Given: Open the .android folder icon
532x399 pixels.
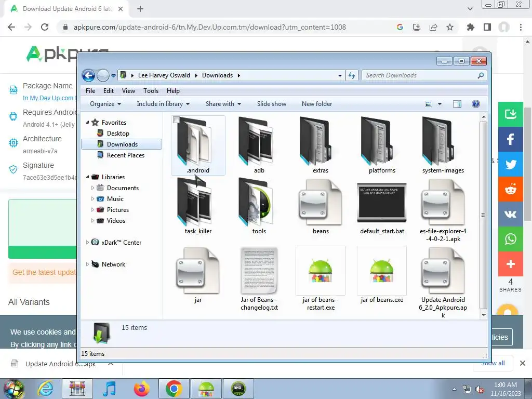Looking at the screenshot, I should (x=195, y=141).
